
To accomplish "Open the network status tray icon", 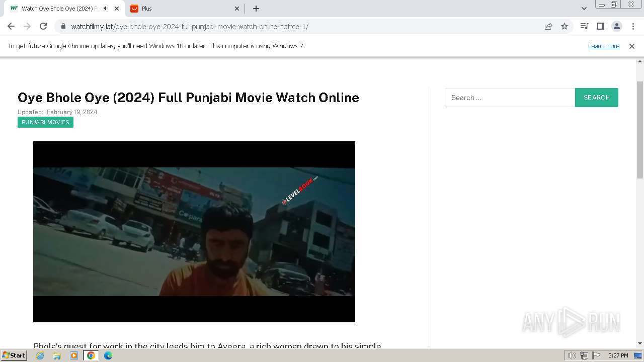I will pos(584,355).
